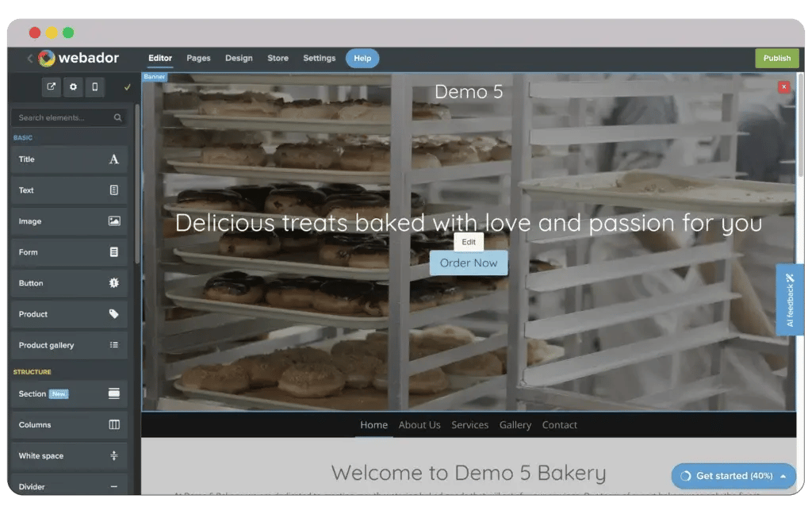
Task: Remove banner with red close button
Action: (x=783, y=86)
